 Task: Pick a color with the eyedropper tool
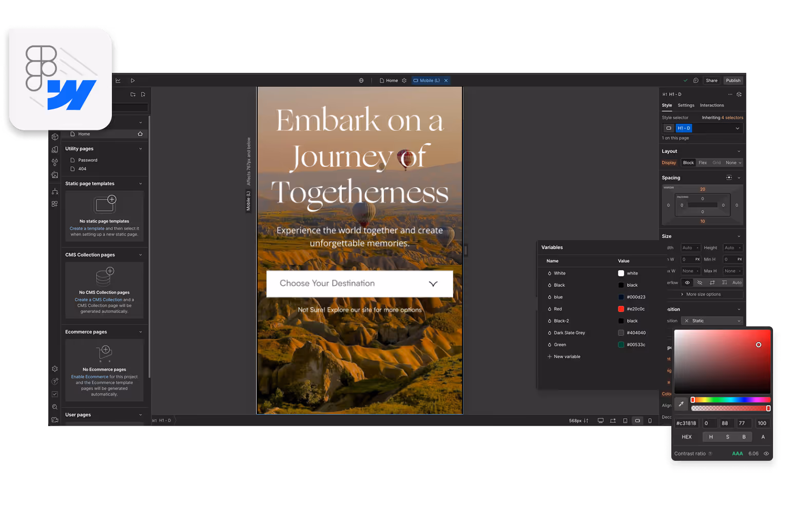coord(681,404)
